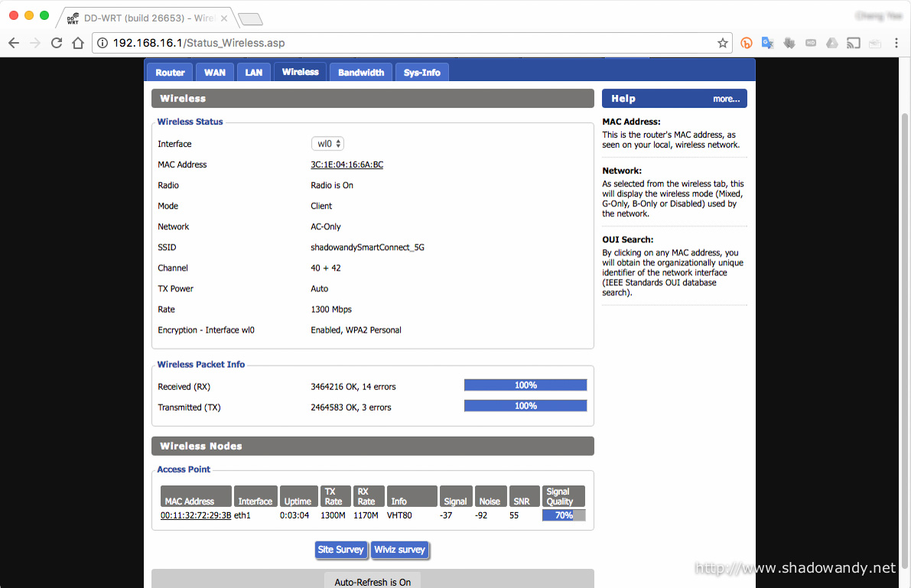View site information icon in address bar

[102, 43]
